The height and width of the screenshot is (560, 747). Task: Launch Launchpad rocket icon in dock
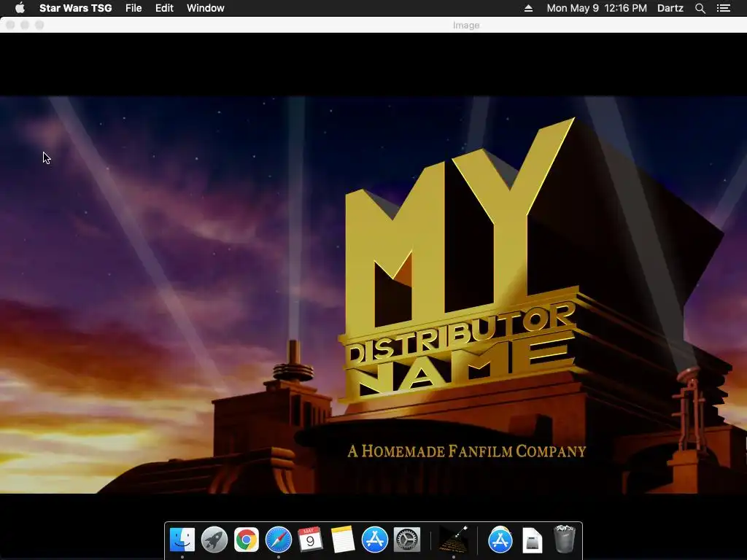(x=214, y=540)
